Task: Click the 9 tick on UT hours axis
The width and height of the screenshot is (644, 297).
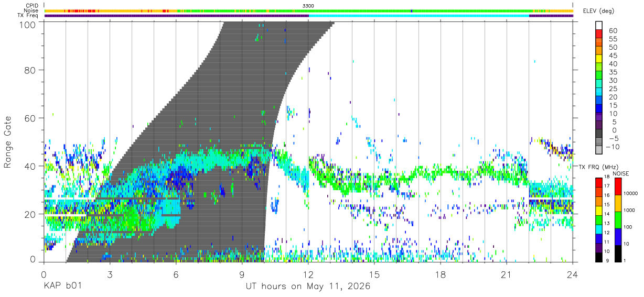Action: click(x=242, y=274)
